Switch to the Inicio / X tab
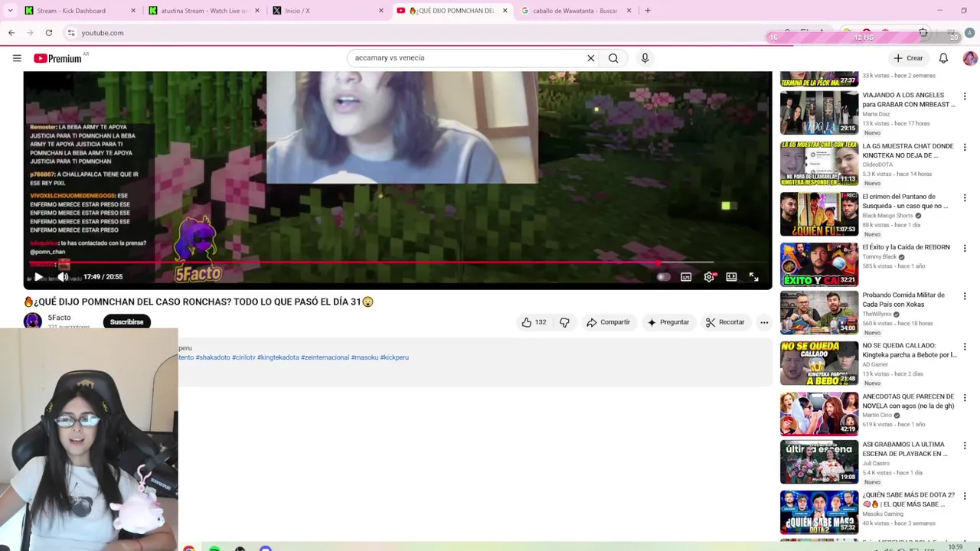This screenshot has height=551, width=980. (328, 11)
